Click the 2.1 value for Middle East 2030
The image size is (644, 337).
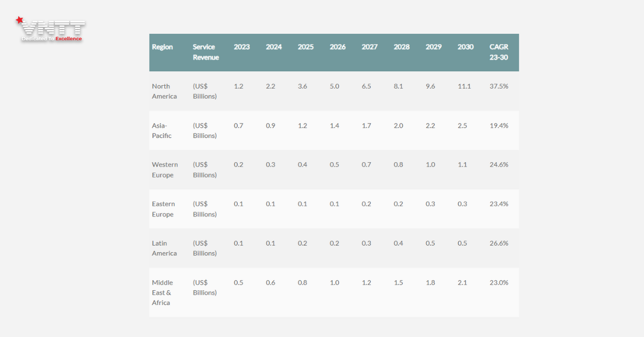(x=462, y=282)
